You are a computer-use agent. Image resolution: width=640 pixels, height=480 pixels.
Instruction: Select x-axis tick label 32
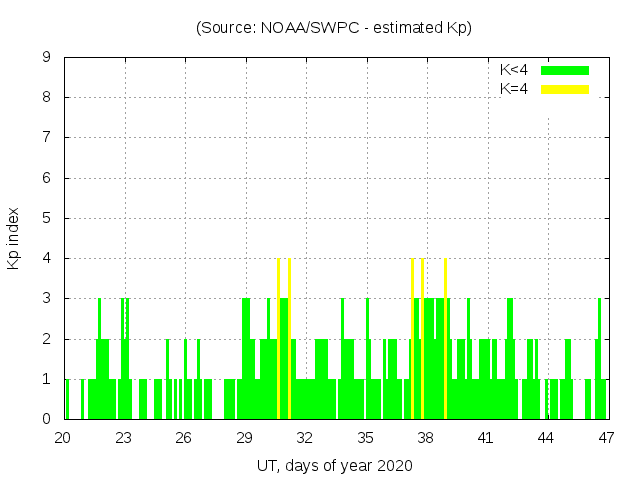(x=305, y=438)
